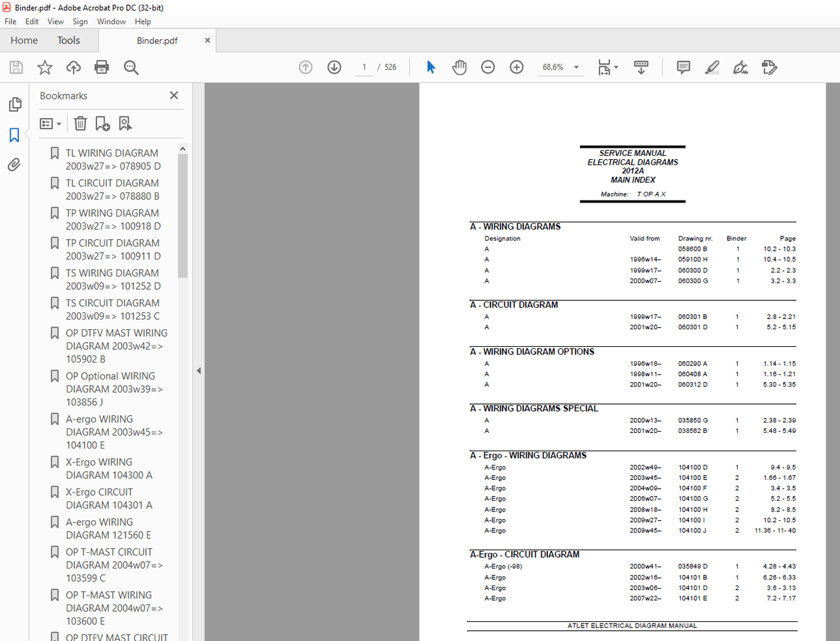This screenshot has width=840, height=641.
Task: Select the Highlight text tool
Action: (712, 67)
